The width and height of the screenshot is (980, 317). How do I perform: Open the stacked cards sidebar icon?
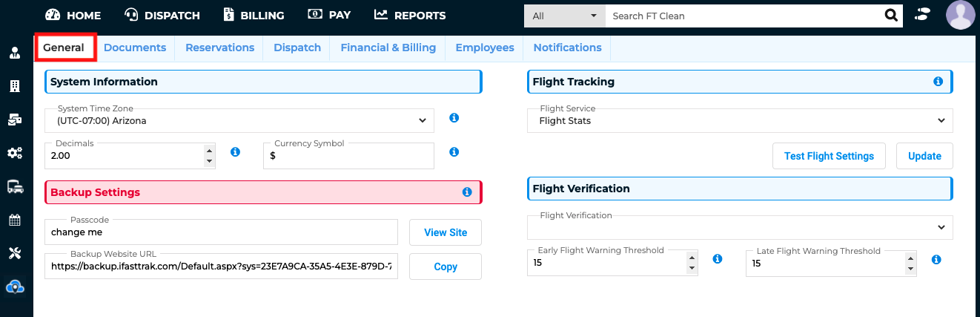click(x=15, y=120)
